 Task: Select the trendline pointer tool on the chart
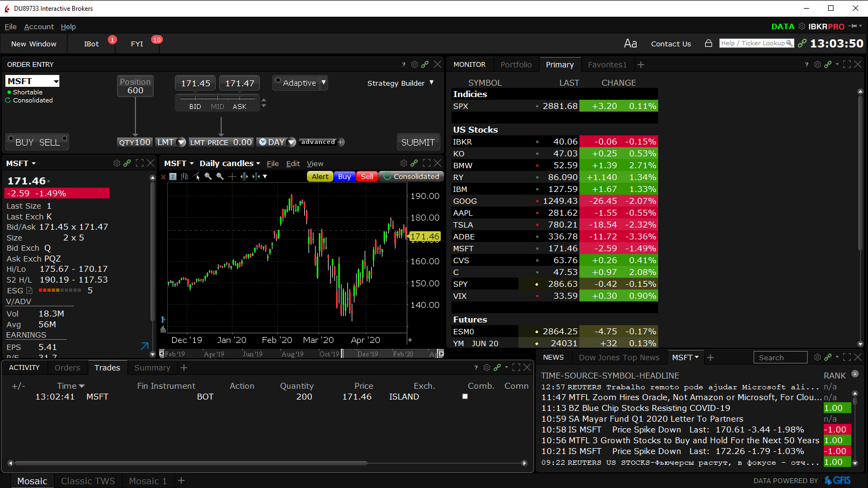click(x=196, y=176)
